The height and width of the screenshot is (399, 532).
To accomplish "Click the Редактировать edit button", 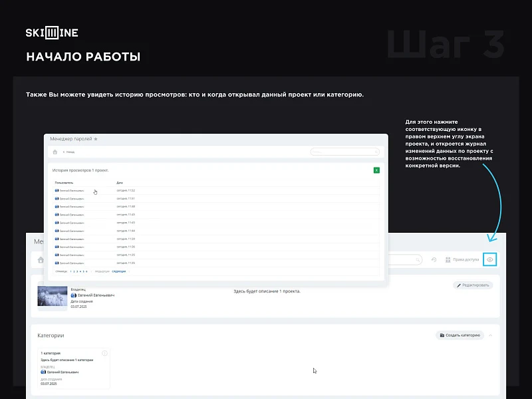I will point(473,285).
